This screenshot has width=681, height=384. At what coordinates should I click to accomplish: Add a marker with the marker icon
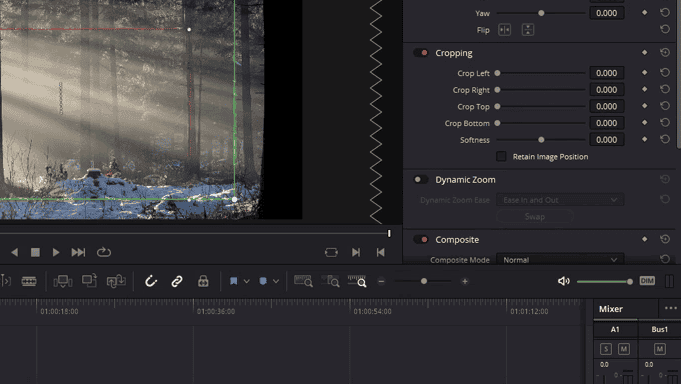coord(263,281)
